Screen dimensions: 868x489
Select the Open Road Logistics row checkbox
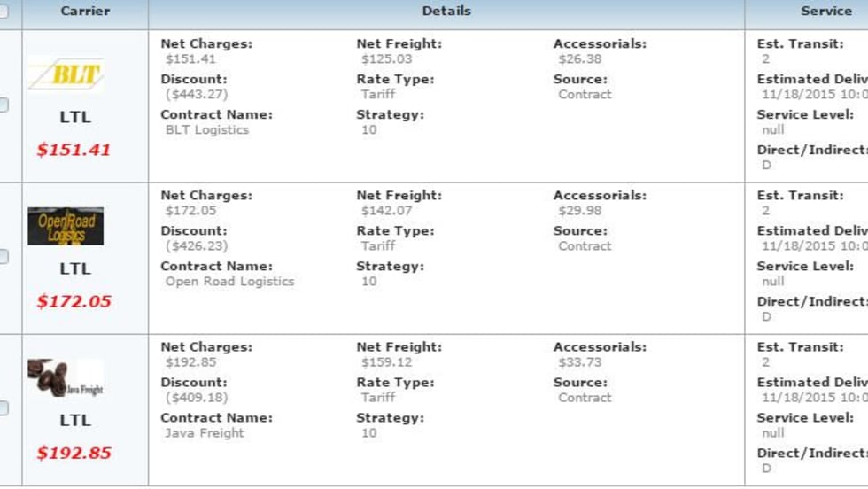pyautogui.click(x=3, y=257)
